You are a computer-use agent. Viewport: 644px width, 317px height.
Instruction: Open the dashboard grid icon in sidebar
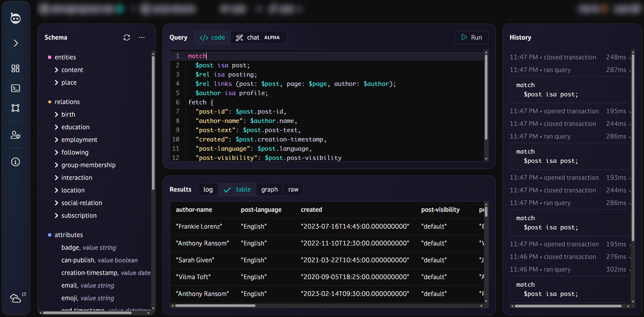pyautogui.click(x=16, y=69)
